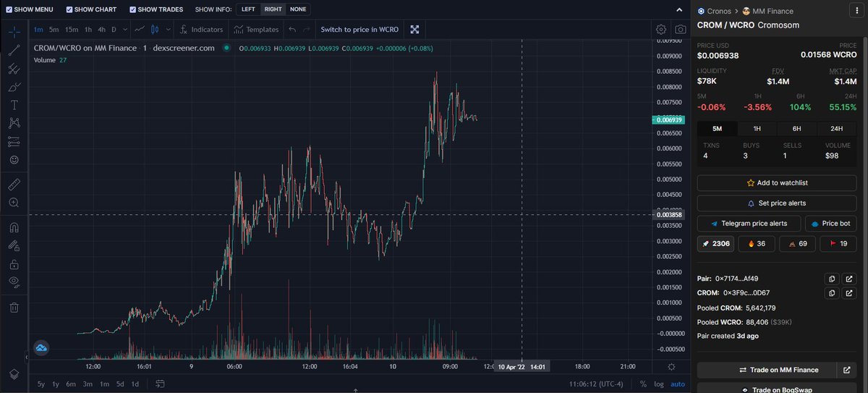Open time axis settings gear
This screenshot has height=393, width=868.
point(671,367)
